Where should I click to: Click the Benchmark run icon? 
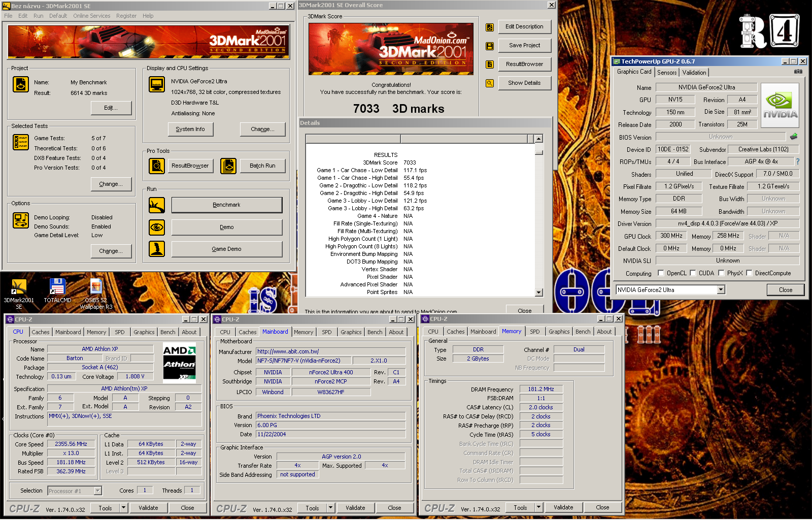click(157, 205)
